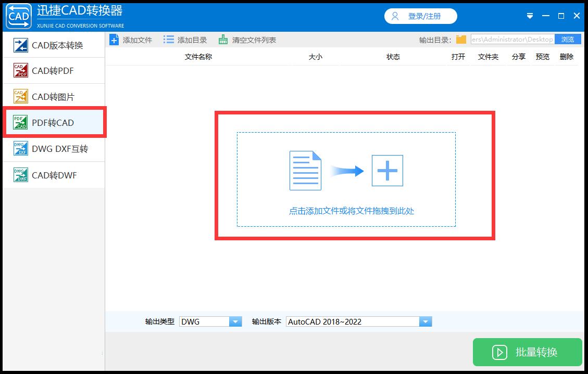Open the skin settings arrow dropdown
The width and height of the screenshot is (588, 374).
tap(530, 16)
